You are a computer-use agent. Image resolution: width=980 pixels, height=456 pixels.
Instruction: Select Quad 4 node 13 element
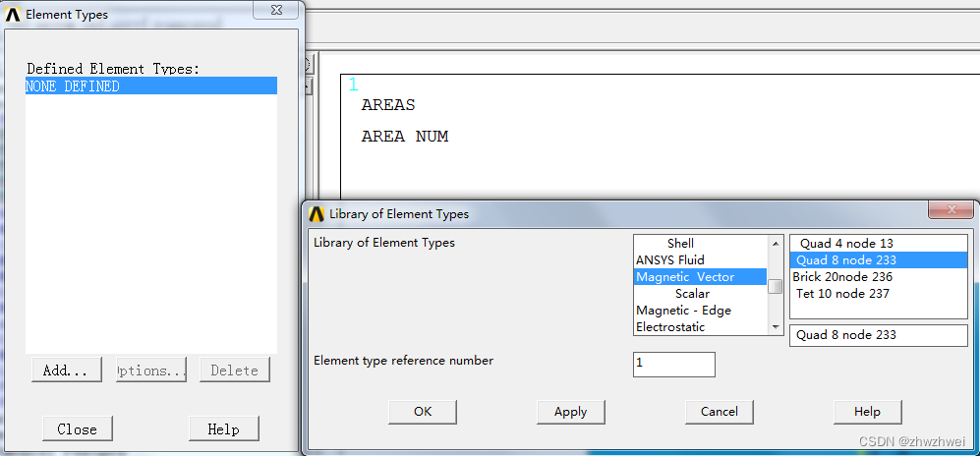pyautogui.click(x=845, y=244)
